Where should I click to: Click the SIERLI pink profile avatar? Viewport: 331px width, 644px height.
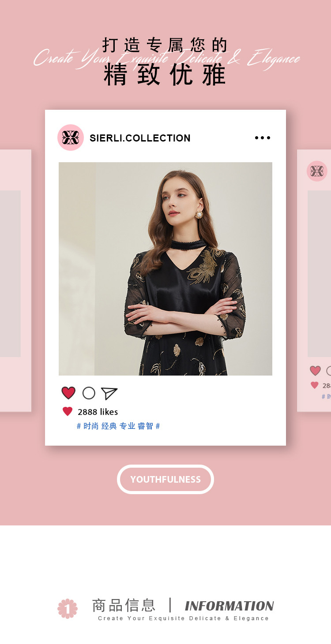pos(71,138)
